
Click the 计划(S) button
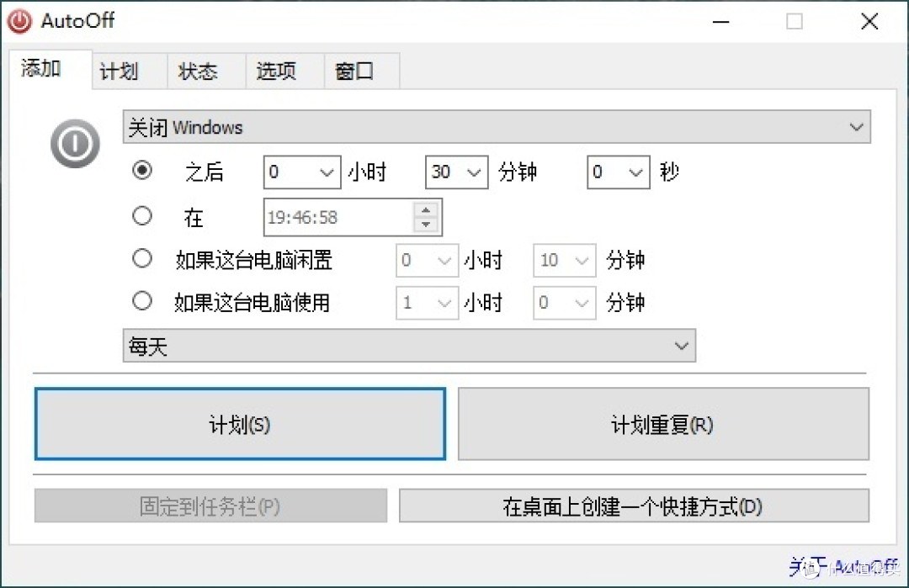coord(239,424)
